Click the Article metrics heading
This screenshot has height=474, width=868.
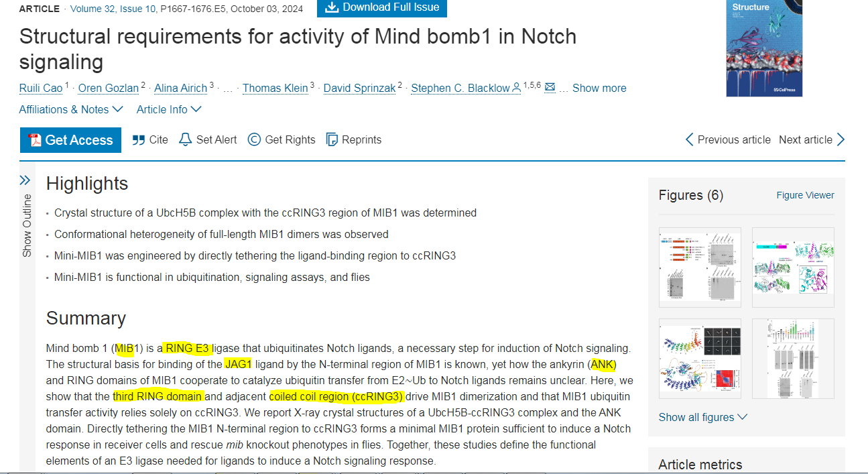coord(700,465)
